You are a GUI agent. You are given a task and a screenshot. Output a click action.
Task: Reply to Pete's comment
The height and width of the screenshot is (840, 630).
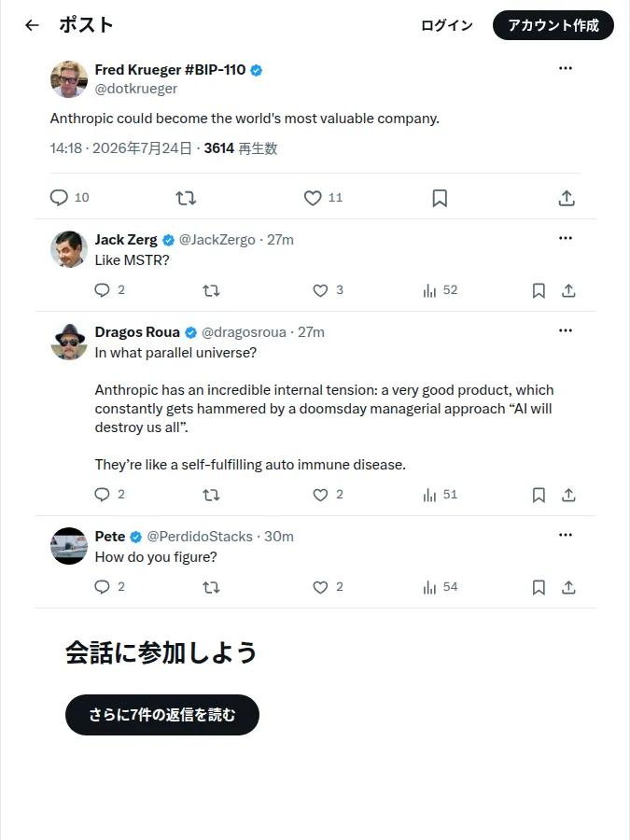102,587
